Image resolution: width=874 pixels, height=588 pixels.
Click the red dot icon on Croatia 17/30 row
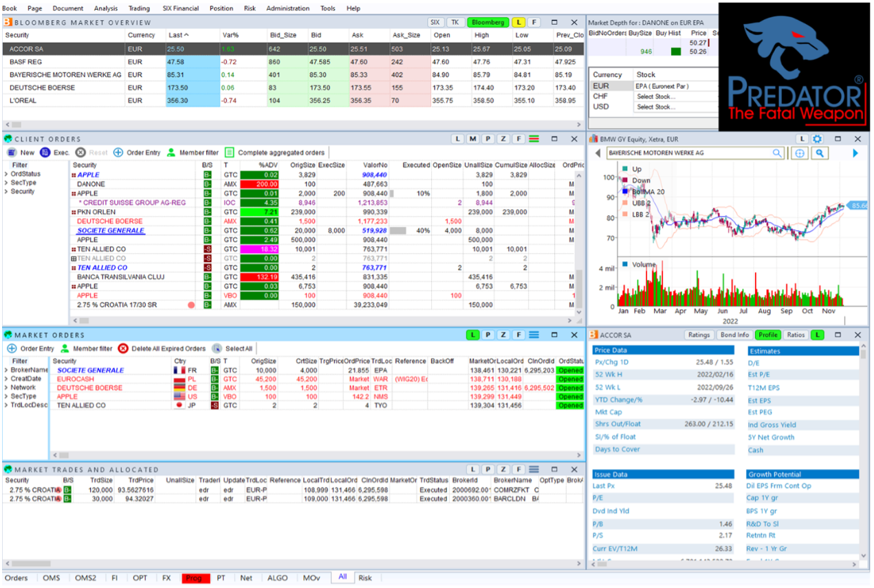[x=191, y=305]
